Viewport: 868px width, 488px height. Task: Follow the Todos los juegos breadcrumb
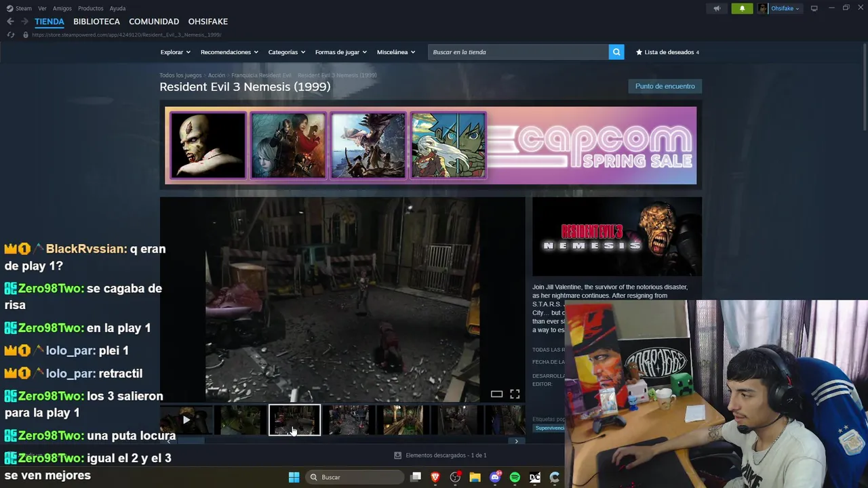(x=180, y=75)
